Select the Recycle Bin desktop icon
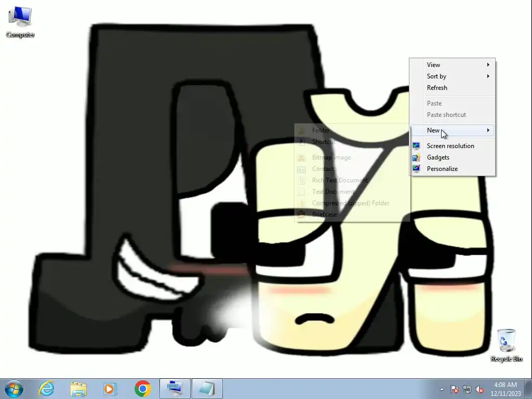Viewport: 532px width, 399px height. click(506, 345)
